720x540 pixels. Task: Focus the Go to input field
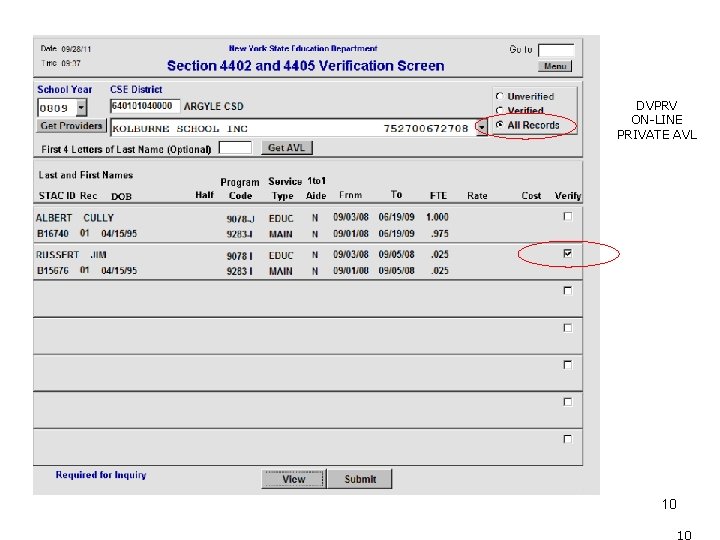556,50
